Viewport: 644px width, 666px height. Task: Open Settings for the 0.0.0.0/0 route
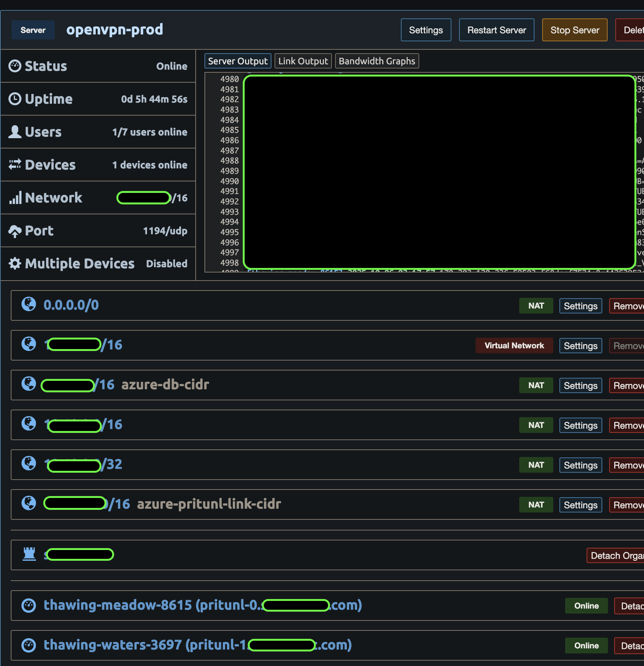click(x=580, y=306)
